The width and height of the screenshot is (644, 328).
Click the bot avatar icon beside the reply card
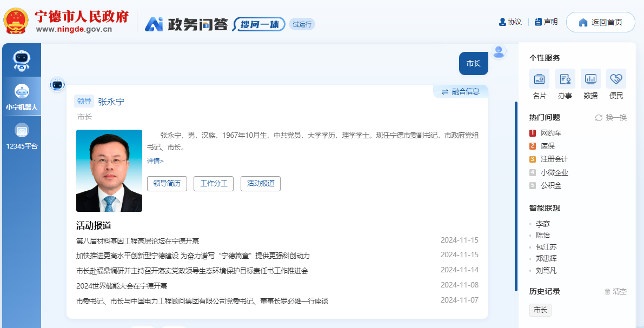57,84
